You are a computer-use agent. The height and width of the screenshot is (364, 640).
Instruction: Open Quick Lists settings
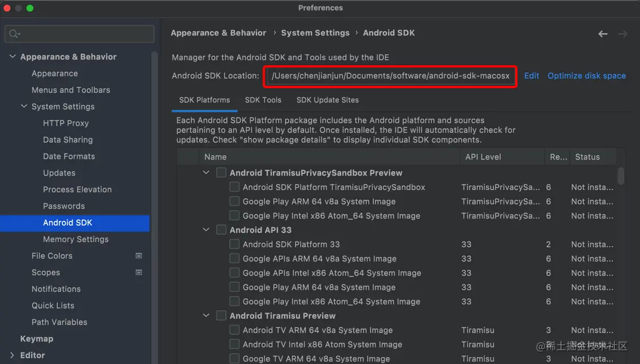pos(53,305)
